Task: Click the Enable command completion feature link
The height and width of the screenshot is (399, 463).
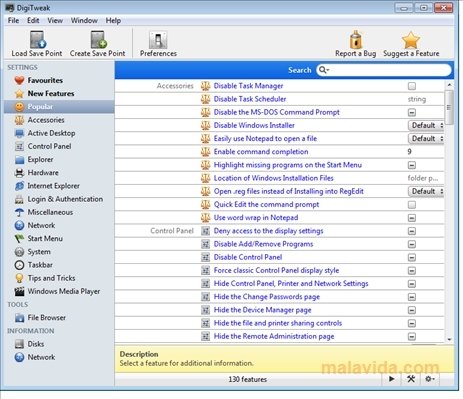Action: tap(261, 152)
